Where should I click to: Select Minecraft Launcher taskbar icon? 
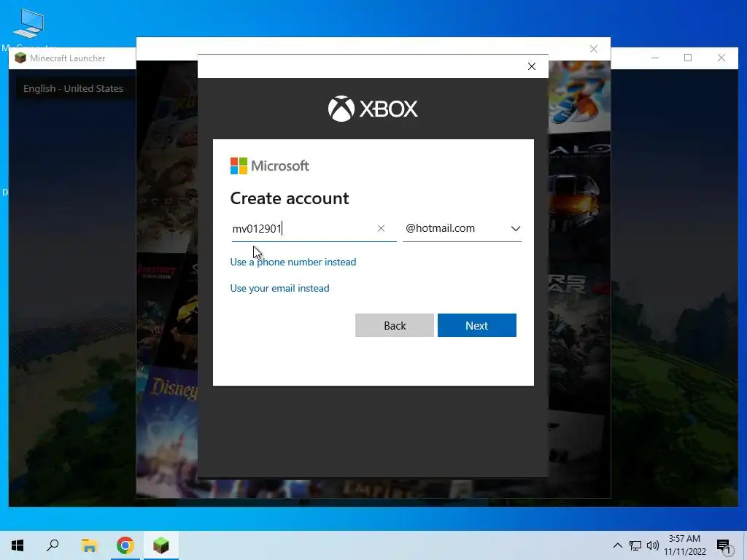coord(161,545)
